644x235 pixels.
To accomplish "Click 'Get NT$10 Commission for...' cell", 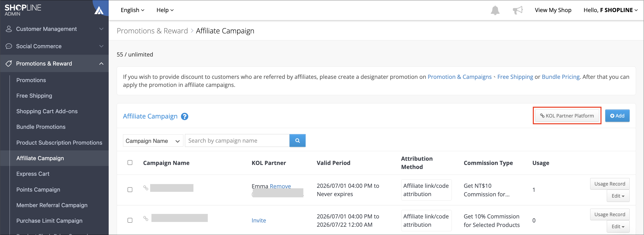I will pyautogui.click(x=487, y=190).
